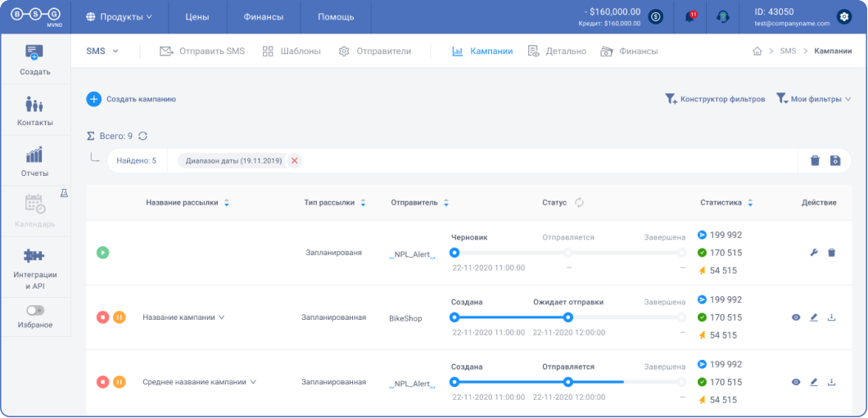Open Конструктор фильтров

pyautogui.click(x=715, y=99)
